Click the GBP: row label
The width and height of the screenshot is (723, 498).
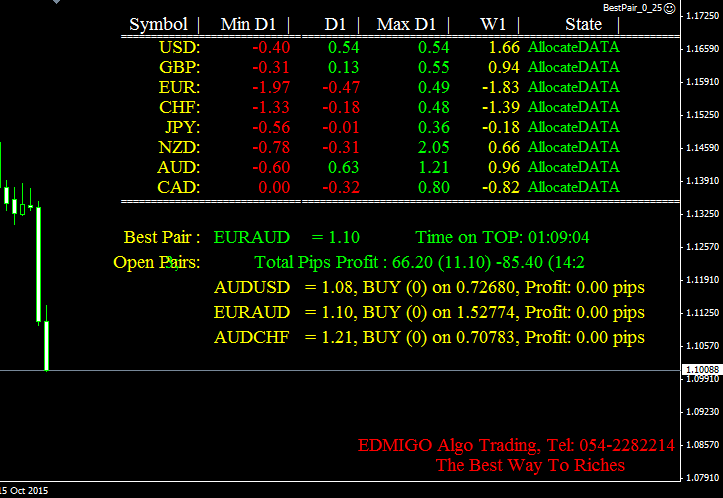[179, 67]
